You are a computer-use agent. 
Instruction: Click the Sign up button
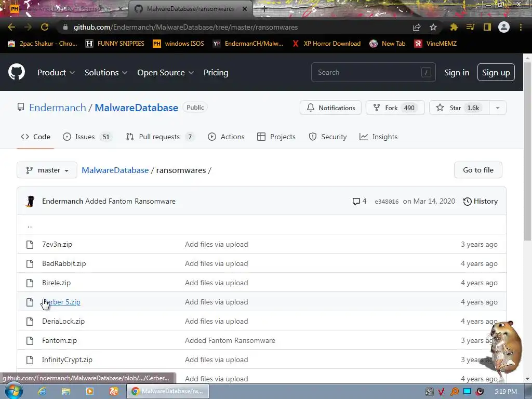coord(496,72)
